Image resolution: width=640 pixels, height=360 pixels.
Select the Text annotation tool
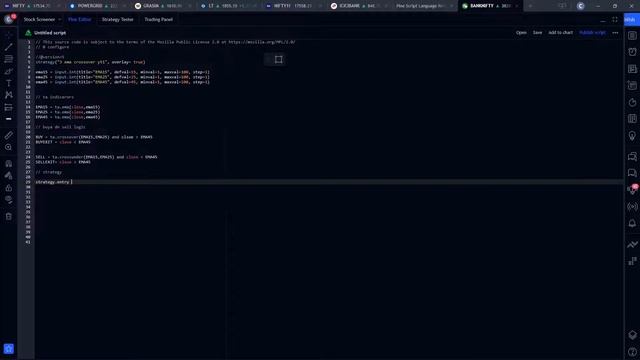[x=9, y=83]
